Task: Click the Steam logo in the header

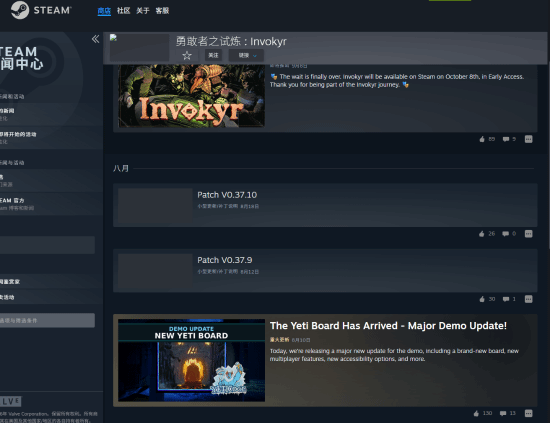Action: click(x=41, y=10)
